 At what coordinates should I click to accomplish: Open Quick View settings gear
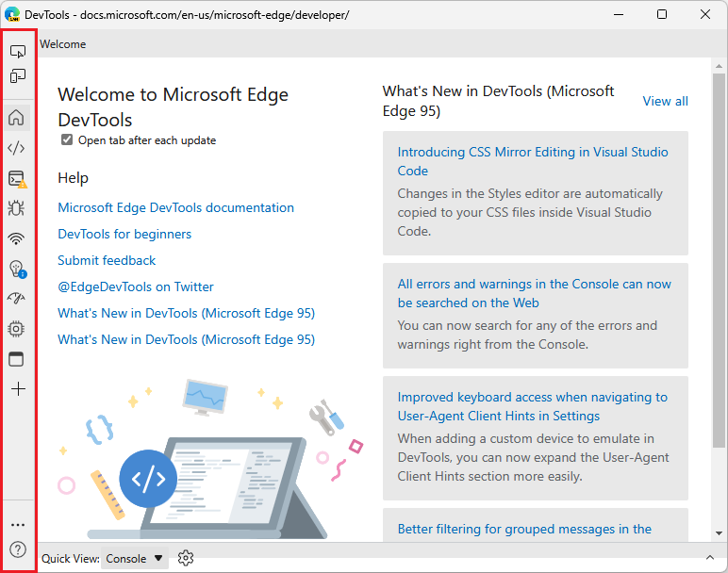pyautogui.click(x=186, y=558)
